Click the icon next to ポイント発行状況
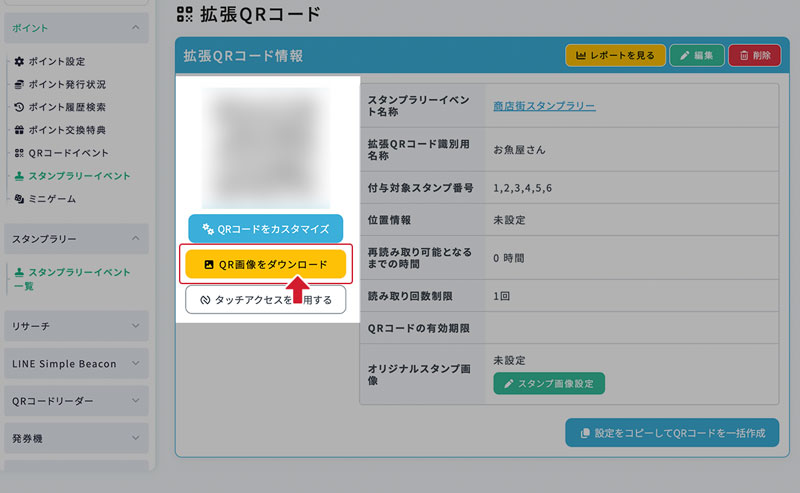Image resolution: width=800 pixels, height=493 pixels. click(x=19, y=85)
